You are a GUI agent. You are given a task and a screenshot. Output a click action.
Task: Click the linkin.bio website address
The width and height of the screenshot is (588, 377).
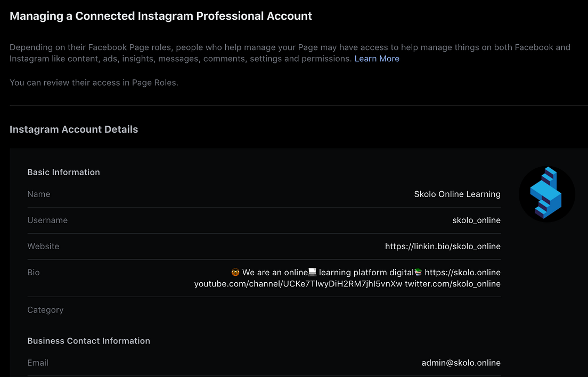tap(442, 246)
